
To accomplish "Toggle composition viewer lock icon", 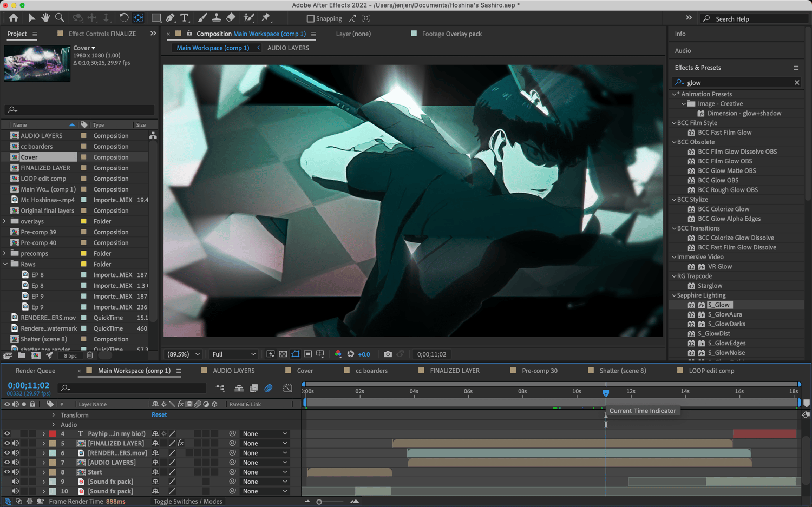I will coord(189,34).
